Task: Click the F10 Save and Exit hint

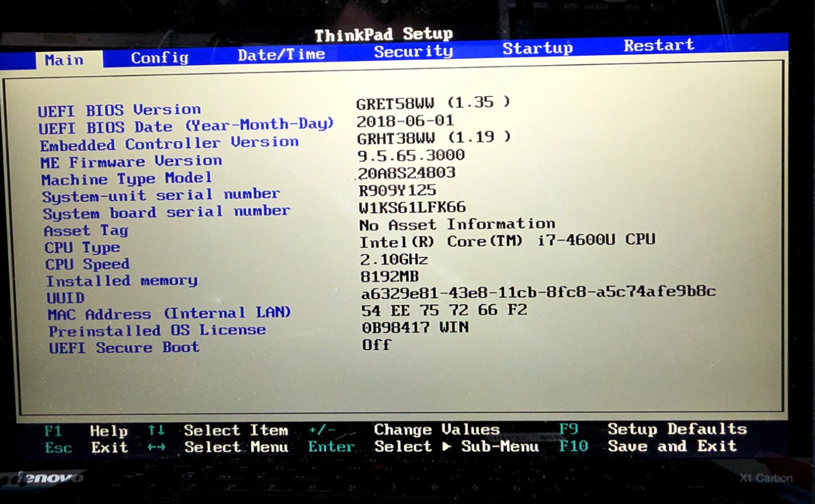Action: (x=648, y=446)
